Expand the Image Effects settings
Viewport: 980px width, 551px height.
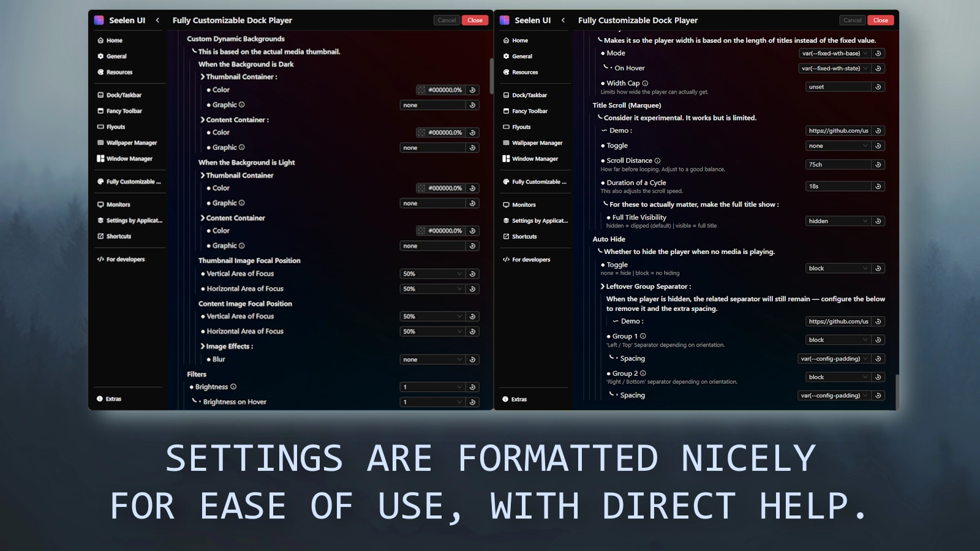[204, 346]
